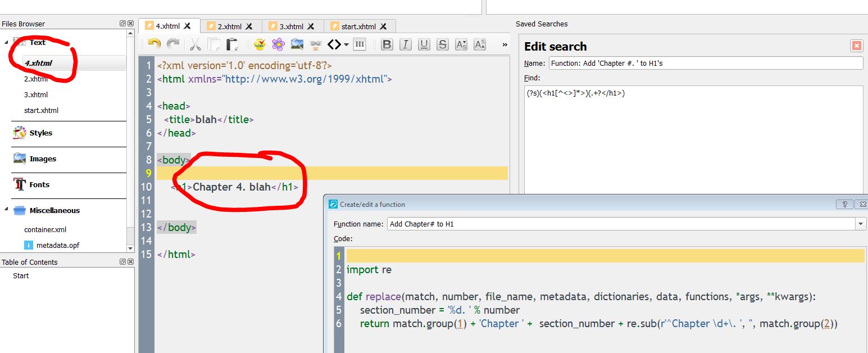Close the Edit search panel with red X
Viewport: 868px width, 353px height.
coord(856,46)
